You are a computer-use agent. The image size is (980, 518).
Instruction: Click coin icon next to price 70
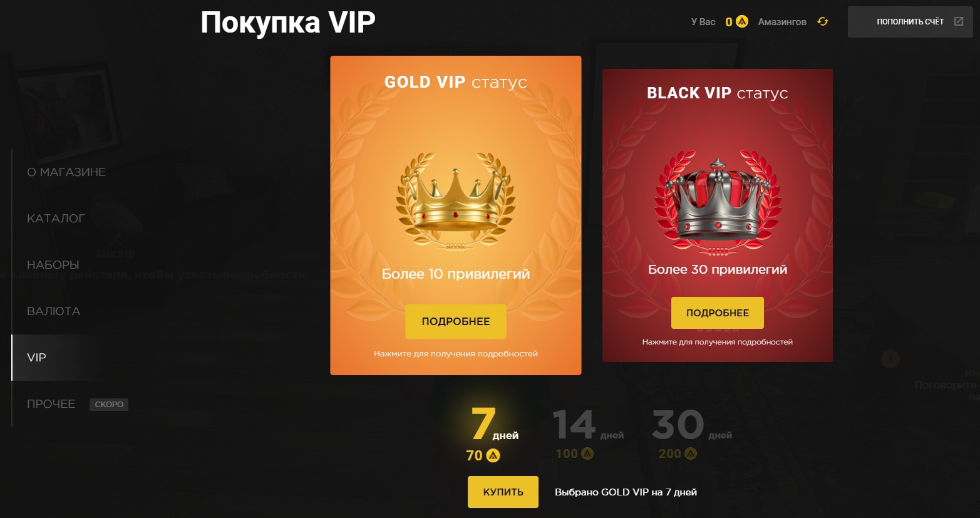493,455
